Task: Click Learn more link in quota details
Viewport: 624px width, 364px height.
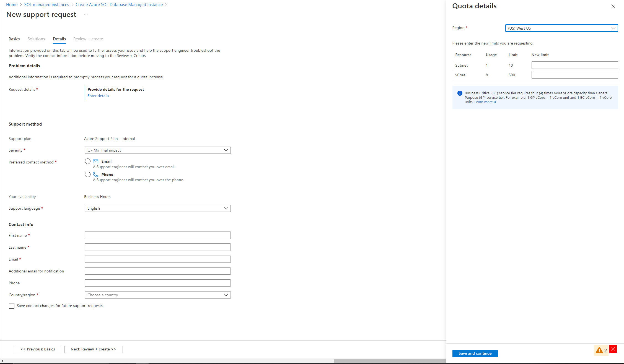Action: tap(483, 102)
